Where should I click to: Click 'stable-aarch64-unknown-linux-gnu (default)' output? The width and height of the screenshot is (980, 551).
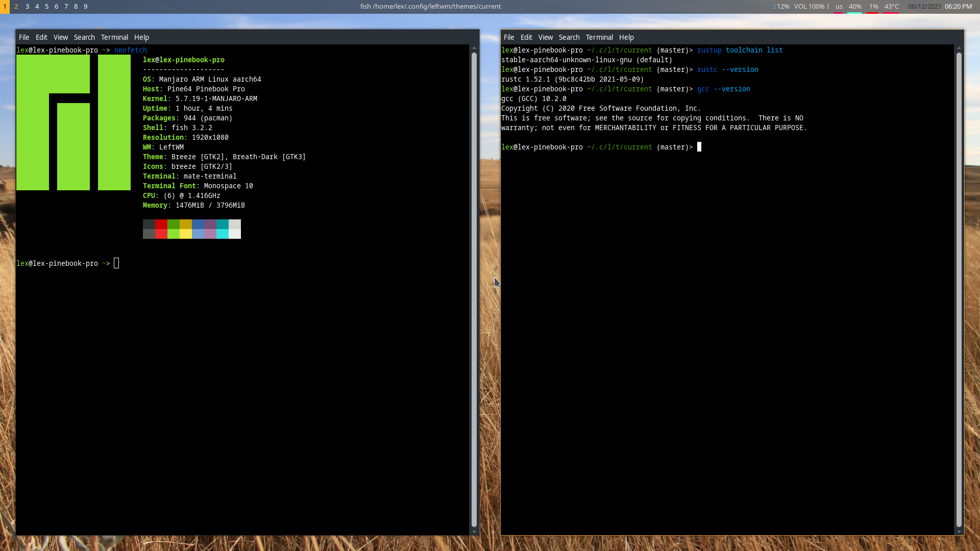pos(587,60)
